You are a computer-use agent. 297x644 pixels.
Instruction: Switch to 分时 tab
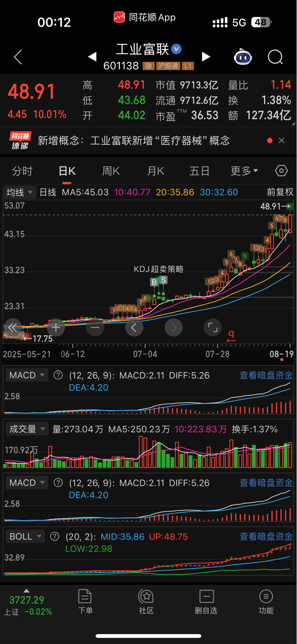[x=22, y=171]
